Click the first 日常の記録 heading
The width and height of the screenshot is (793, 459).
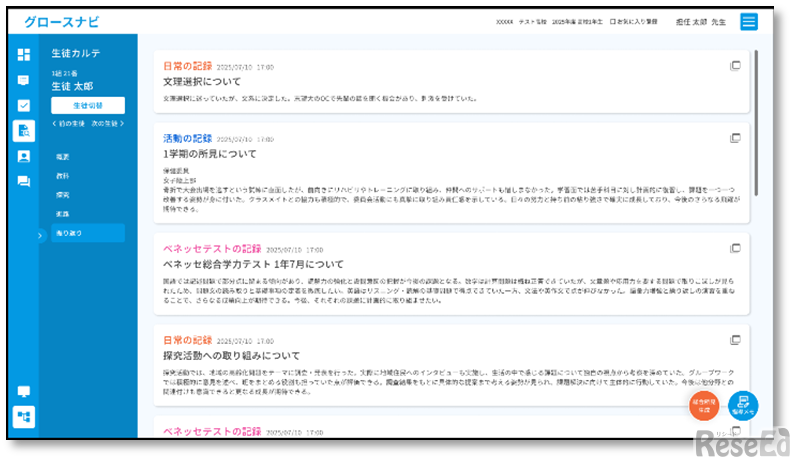pyautogui.click(x=188, y=66)
